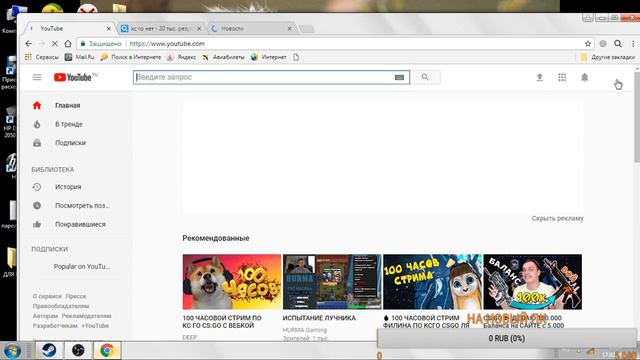Viewport: 640px width, 360px height.
Task: Click О сервисе footer link
Action: click(x=47, y=296)
